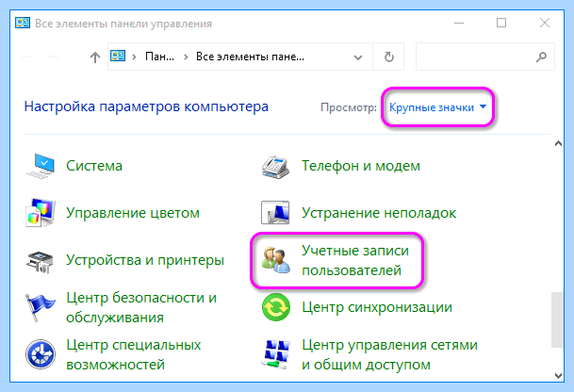Click the Back navigation arrow
The width and height of the screenshot is (574, 392).
coord(26,57)
